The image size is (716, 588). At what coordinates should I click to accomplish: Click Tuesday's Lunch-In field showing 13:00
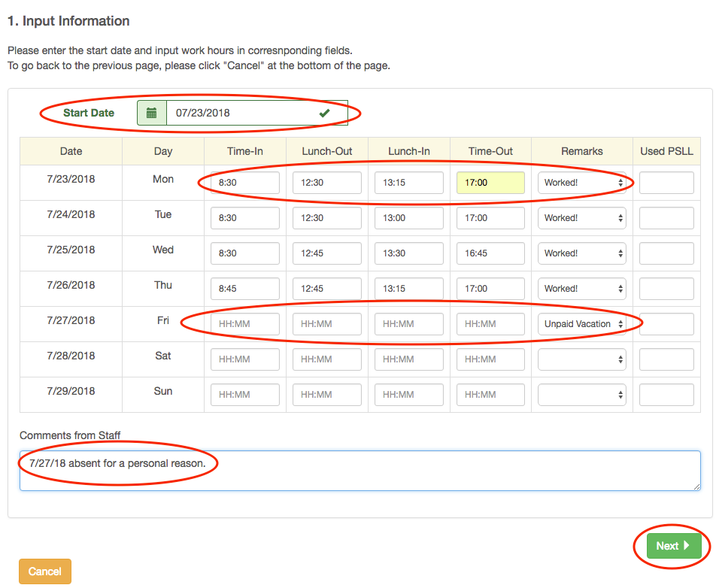coord(408,218)
